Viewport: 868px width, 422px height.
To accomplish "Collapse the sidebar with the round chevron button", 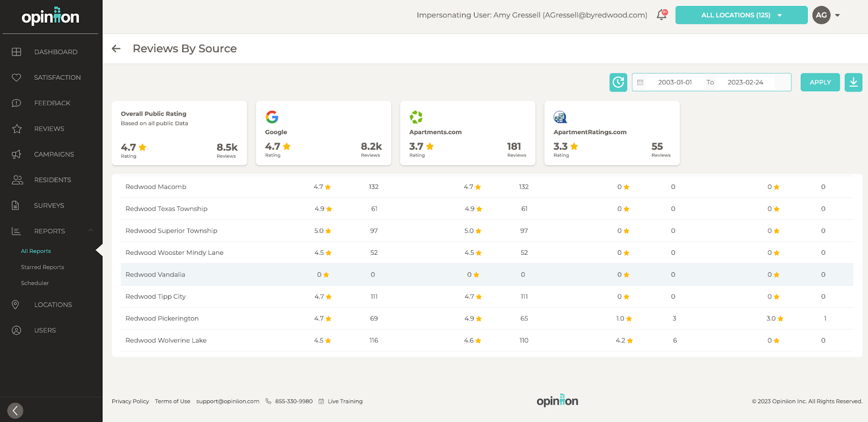I will (15, 411).
